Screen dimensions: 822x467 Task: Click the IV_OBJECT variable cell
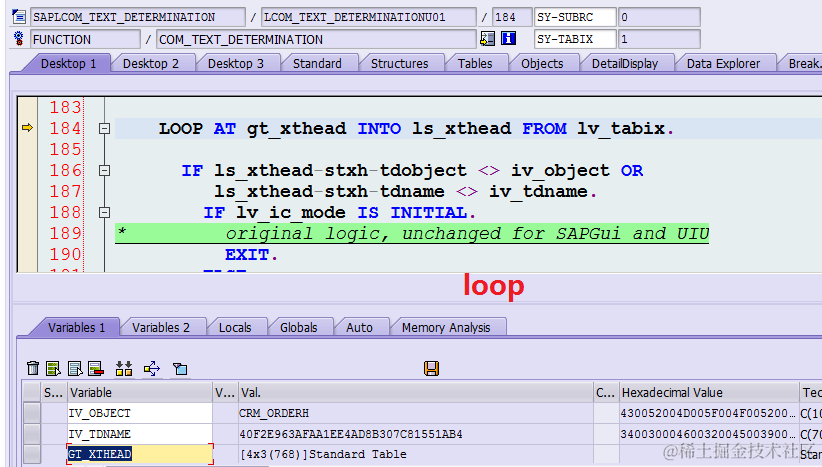(140, 413)
